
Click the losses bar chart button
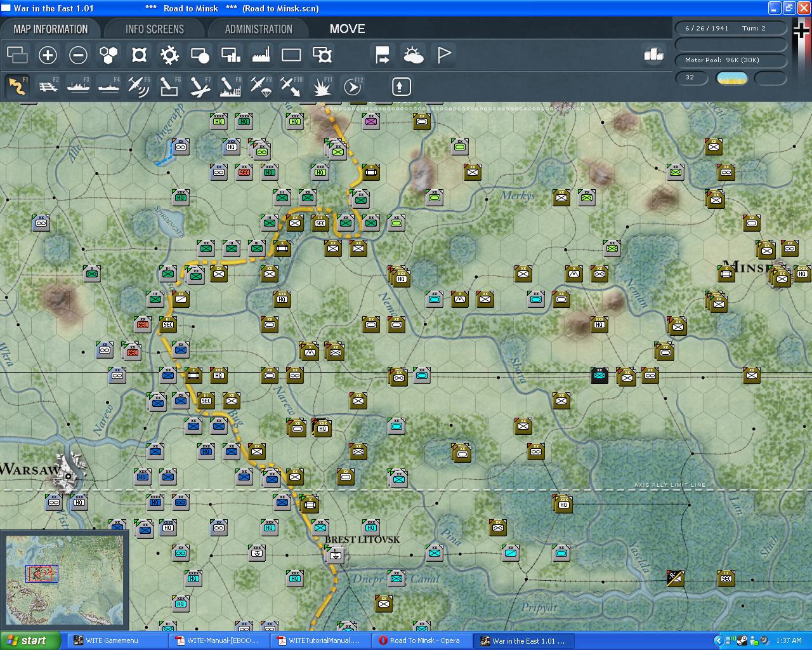(x=653, y=55)
